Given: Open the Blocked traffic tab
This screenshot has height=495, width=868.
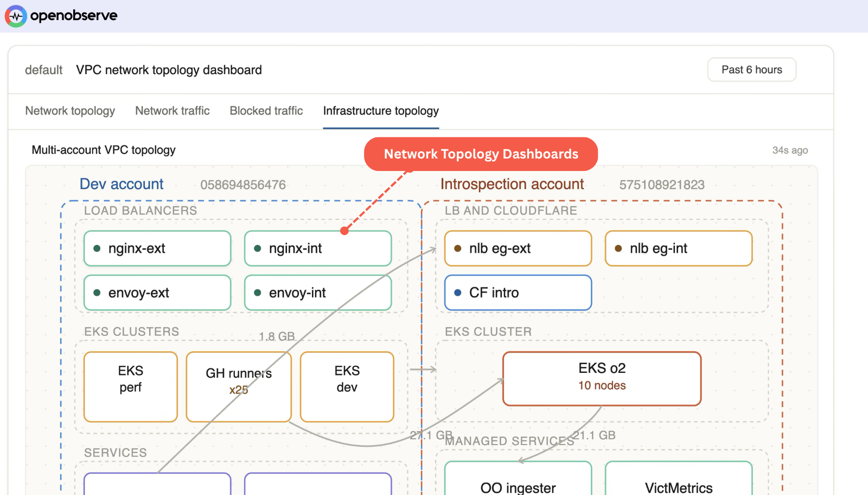Looking at the screenshot, I should (x=266, y=111).
